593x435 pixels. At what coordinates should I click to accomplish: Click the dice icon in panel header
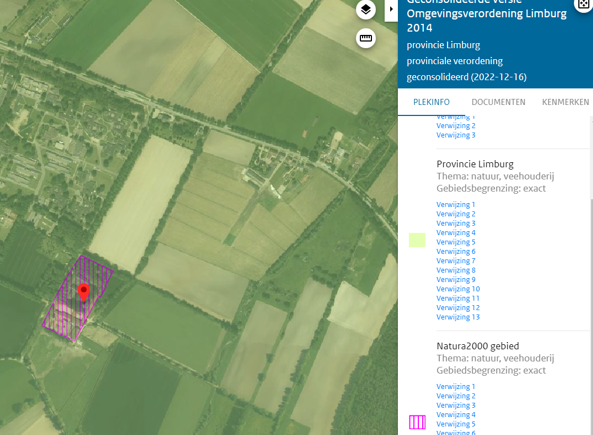584,4
